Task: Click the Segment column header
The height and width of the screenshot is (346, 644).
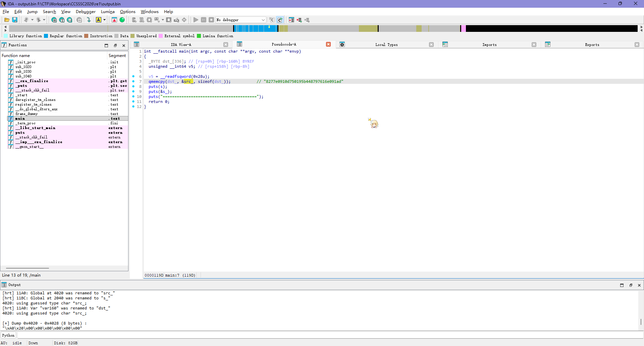Action: [117, 56]
